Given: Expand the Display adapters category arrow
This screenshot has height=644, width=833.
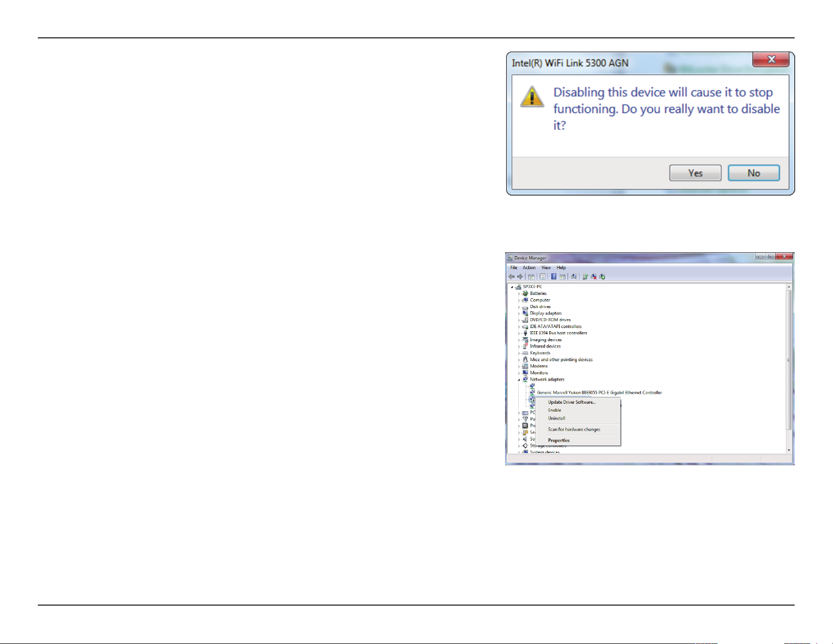Looking at the screenshot, I should coord(519,313).
